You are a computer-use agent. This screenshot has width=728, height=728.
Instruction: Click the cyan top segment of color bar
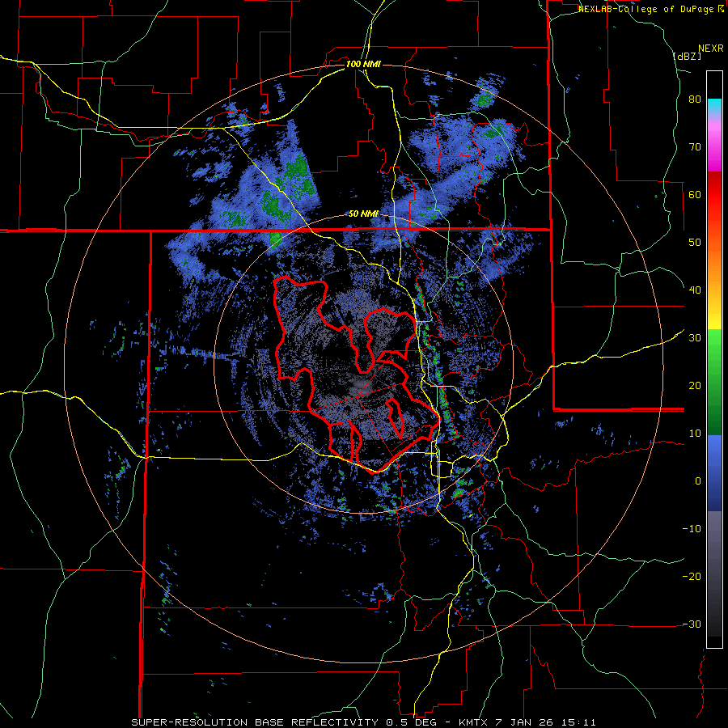point(714,106)
